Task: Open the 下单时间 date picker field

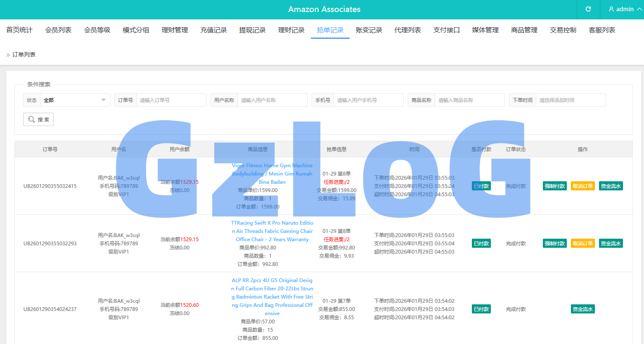Action: point(570,100)
